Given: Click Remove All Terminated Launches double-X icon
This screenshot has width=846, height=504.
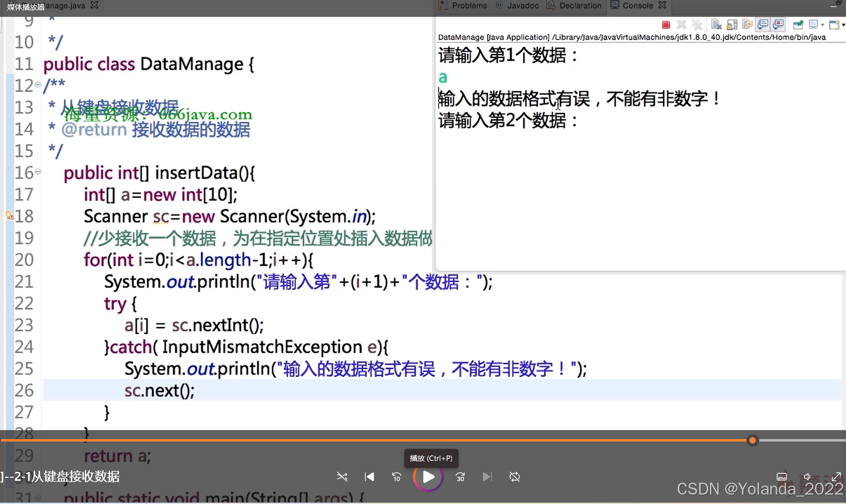Looking at the screenshot, I should click(x=697, y=25).
